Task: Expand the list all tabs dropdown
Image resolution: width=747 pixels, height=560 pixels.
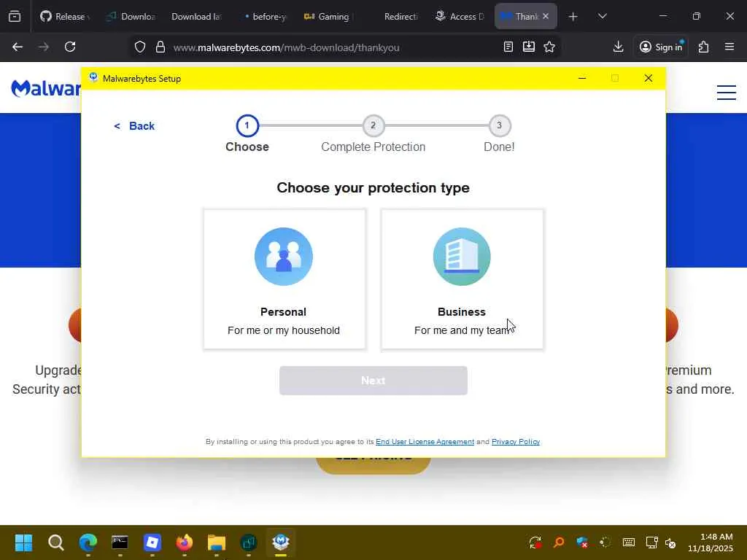Action: pos(602,17)
